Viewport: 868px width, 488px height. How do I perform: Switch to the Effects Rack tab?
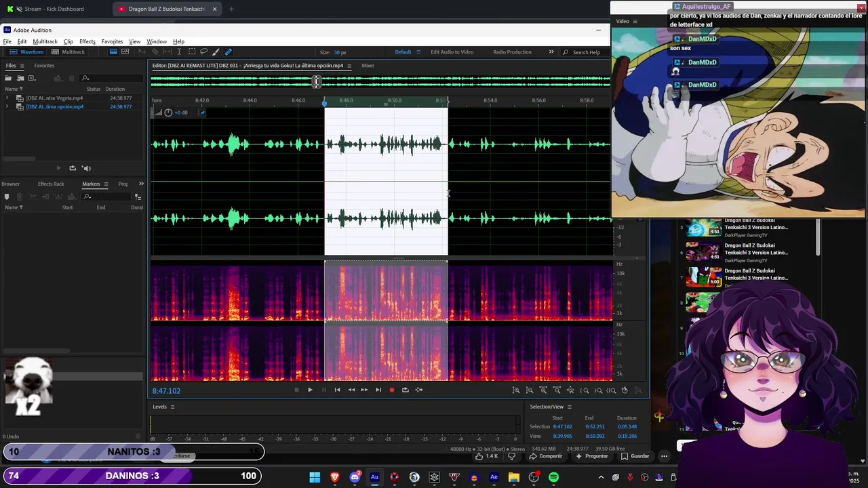point(51,184)
